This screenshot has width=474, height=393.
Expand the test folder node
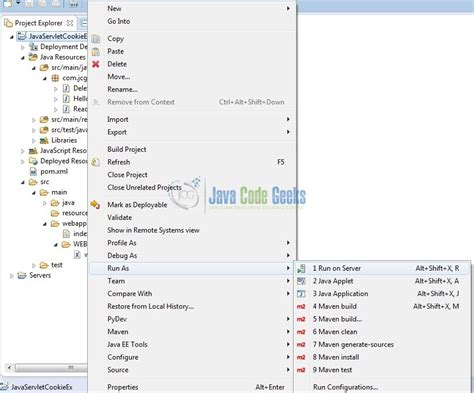click(34, 265)
